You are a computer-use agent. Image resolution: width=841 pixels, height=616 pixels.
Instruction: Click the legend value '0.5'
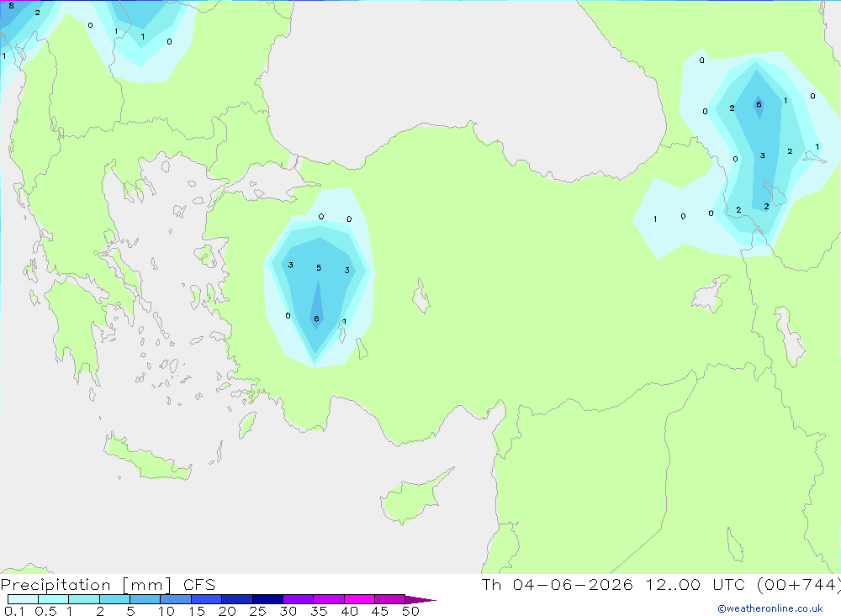(45, 611)
